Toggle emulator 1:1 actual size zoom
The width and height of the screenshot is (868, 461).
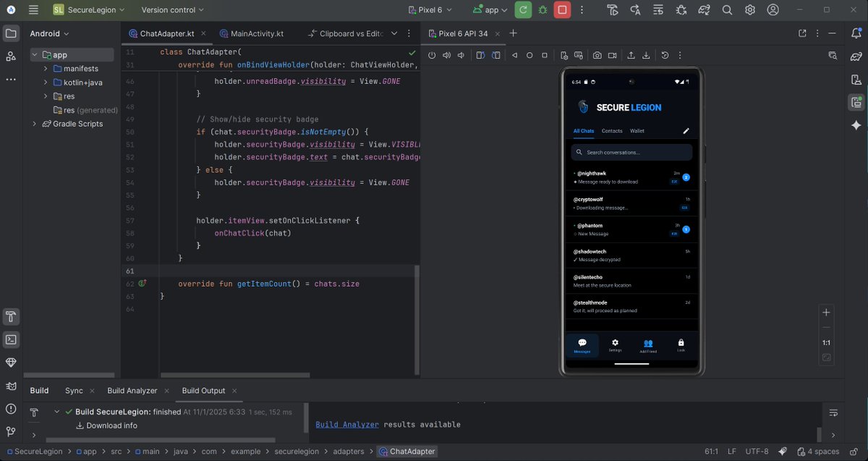point(826,342)
